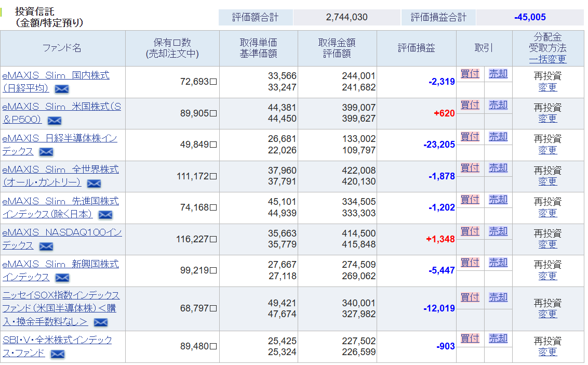The width and height of the screenshot is (588, 365).
Task: Open eMAXIS 日経半導体株インデックス fund link
Action: [60, 145]
